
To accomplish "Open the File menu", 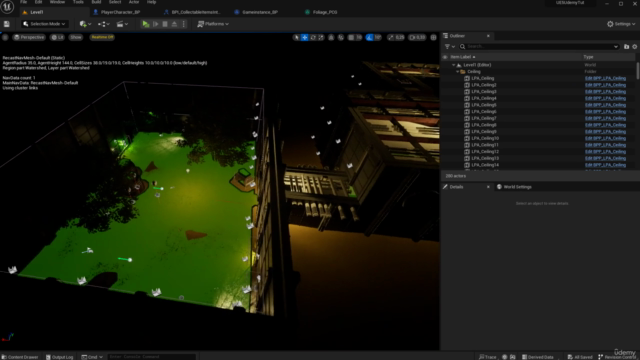I will (24, 2).
